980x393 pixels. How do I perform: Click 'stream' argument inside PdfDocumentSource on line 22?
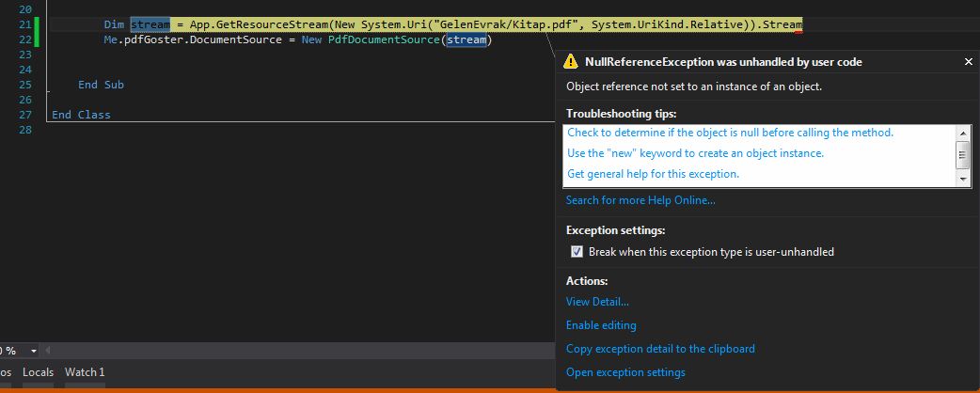(466, 40)
